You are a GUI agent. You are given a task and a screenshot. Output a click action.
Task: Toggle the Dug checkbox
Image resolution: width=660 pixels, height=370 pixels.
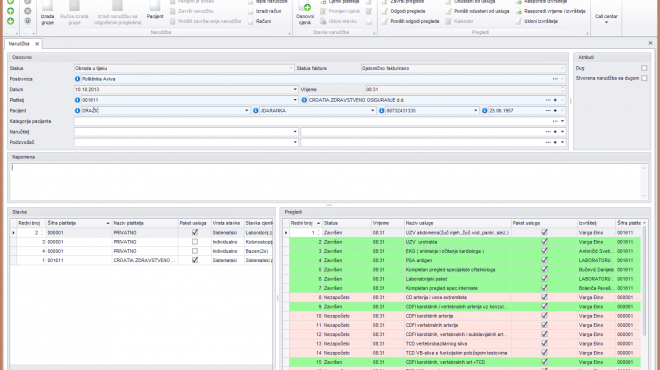644,68
